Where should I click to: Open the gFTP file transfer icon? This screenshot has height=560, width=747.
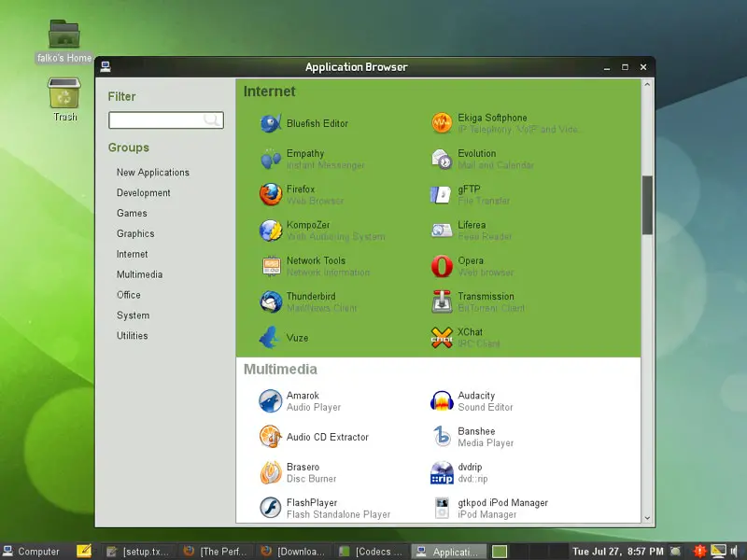coord(441,195)
